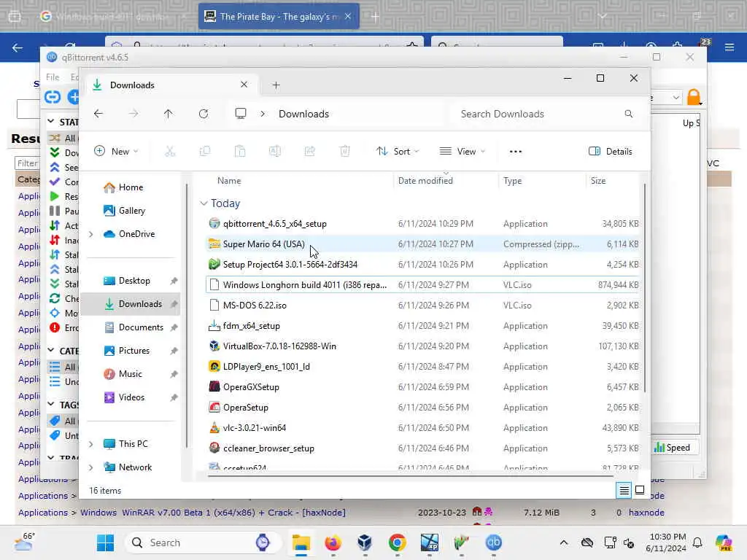Click the search magnifier icon in Explorer

coord(629,114)
